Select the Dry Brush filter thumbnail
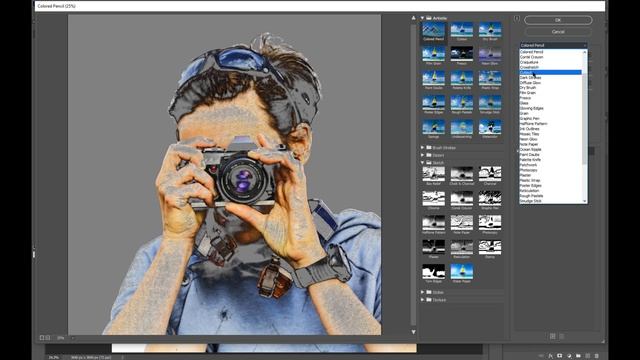Screen dimensions: 640x360 [x=490, y=31]
